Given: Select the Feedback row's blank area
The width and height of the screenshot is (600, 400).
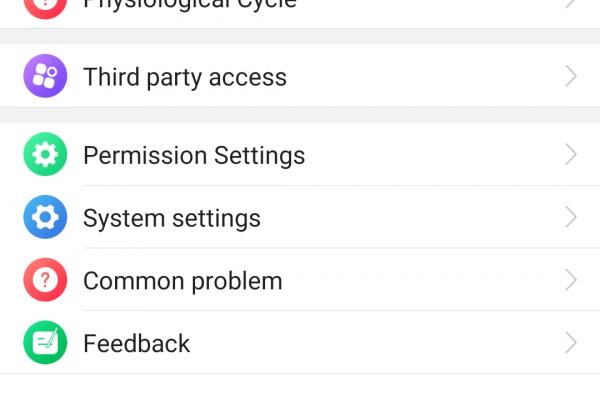Looking at the screenshot, I should point(377,343).
